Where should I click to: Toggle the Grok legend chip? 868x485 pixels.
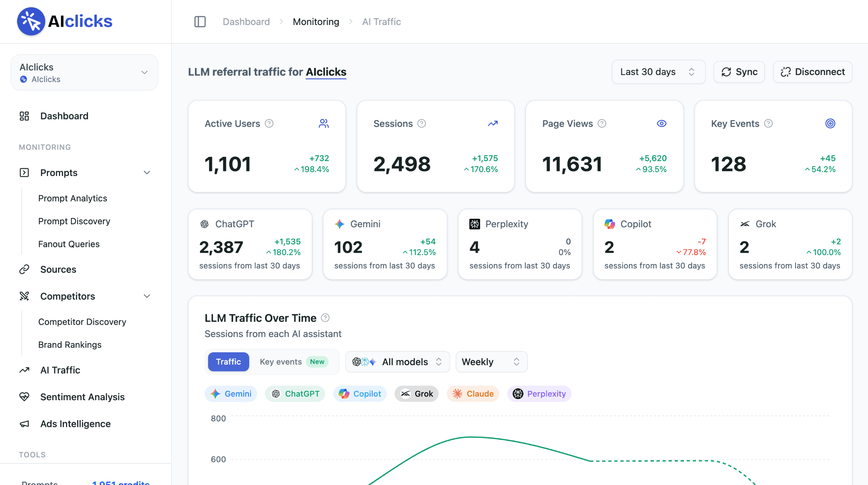(417, 394)
